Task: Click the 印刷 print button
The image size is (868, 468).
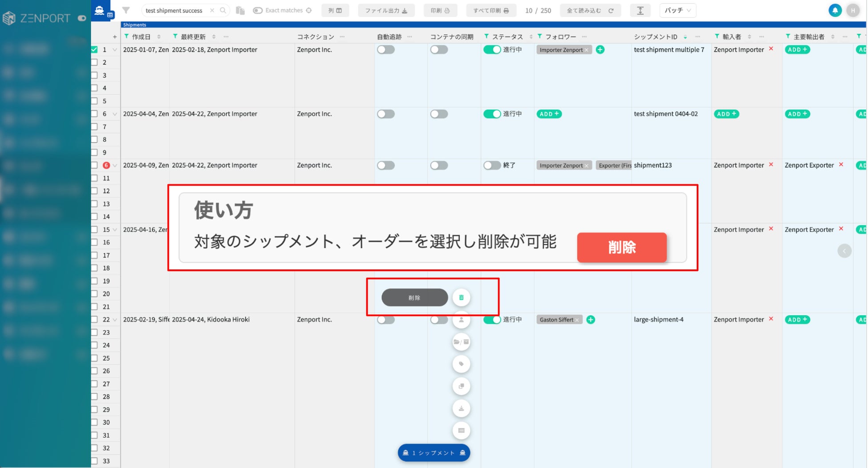Action: click(x=440, y=10)
